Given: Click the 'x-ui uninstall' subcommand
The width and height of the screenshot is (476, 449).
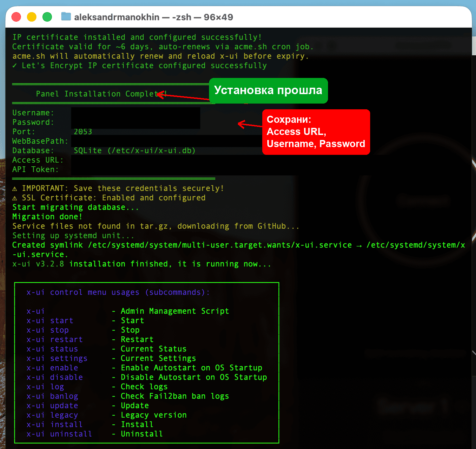Looking at the screenshot, I should point(59,434).
